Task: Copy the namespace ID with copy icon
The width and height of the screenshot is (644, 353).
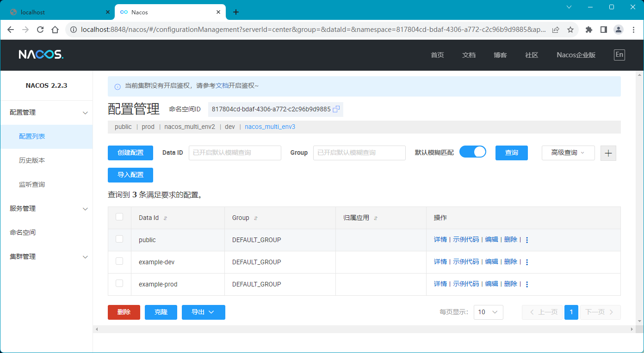Action: coord(336,110)
